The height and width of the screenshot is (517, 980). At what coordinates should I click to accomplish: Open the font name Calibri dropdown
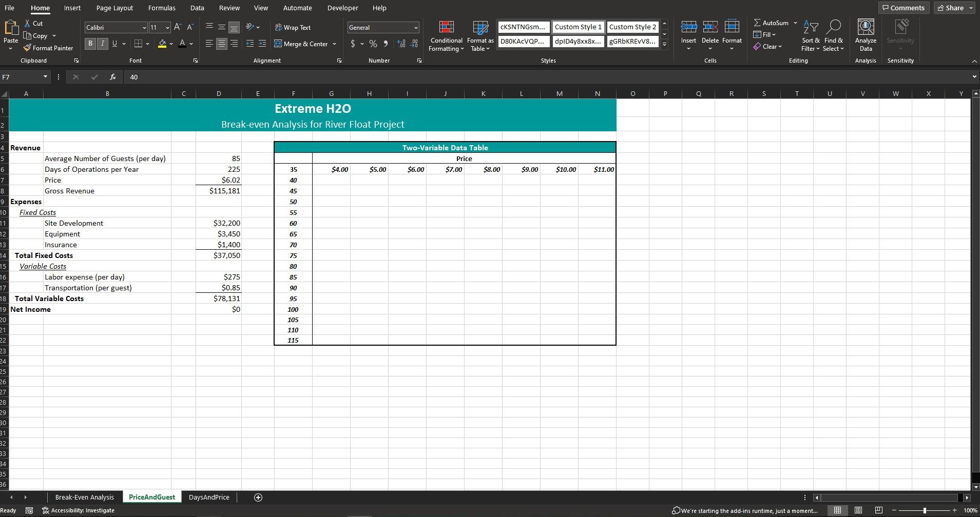(144, 28)
